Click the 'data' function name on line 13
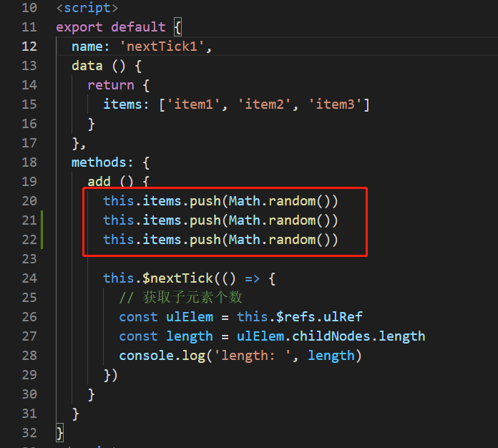The height and width of the screenshot is (448, 498). pos(87,66)
